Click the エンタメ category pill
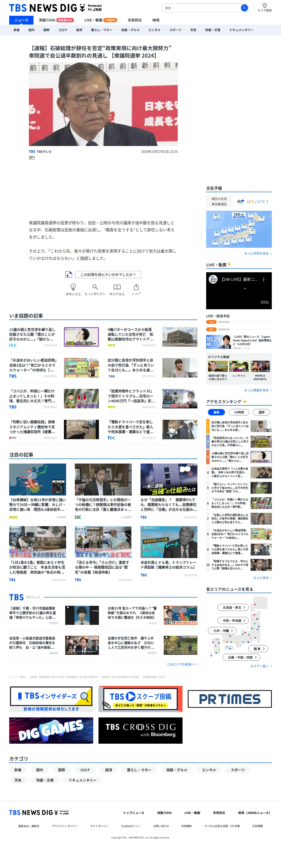The height and width of the screenshot is (868, 281). 209,770
